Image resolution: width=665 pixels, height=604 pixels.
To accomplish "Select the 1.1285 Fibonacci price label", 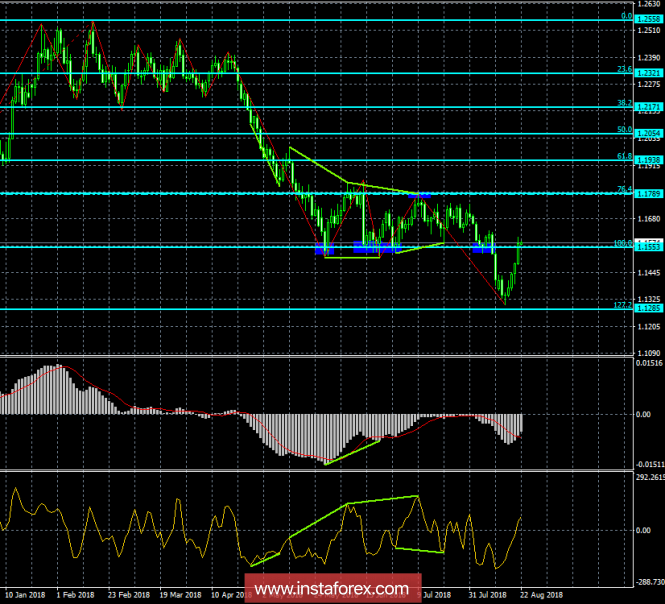I will point(649,308).
